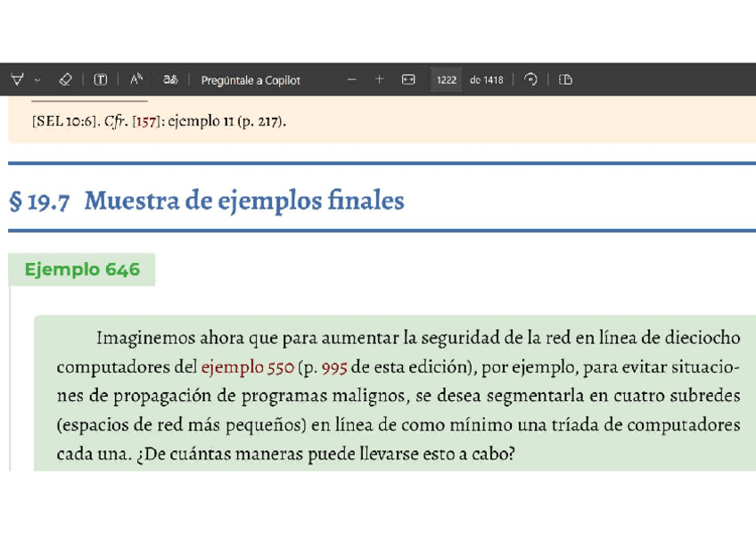Toggle fit to width icon
Viewport: 756px width, 534px height.
408,79
